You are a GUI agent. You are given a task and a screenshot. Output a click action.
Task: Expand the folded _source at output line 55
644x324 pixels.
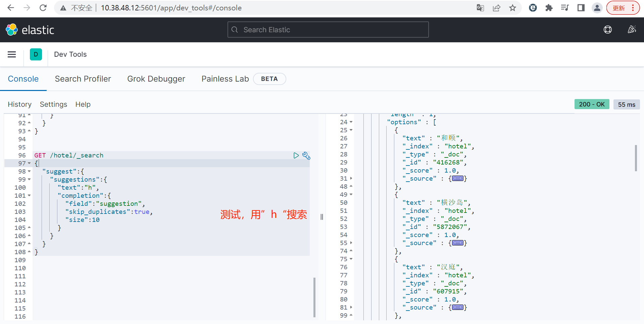click(351, 243)
